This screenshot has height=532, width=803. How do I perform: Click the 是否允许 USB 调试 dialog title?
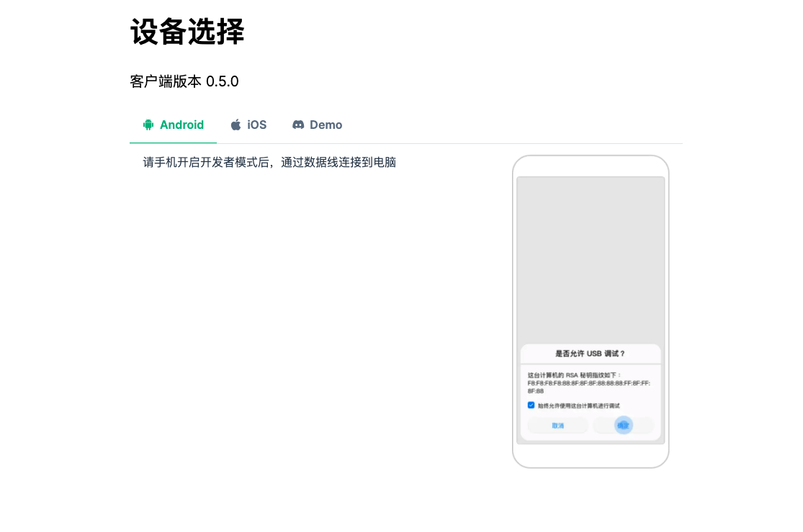click(x=591, y=353)
